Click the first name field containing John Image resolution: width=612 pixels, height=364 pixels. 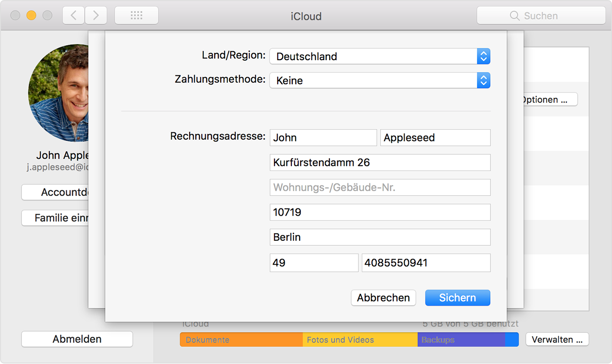pos(323,137)
